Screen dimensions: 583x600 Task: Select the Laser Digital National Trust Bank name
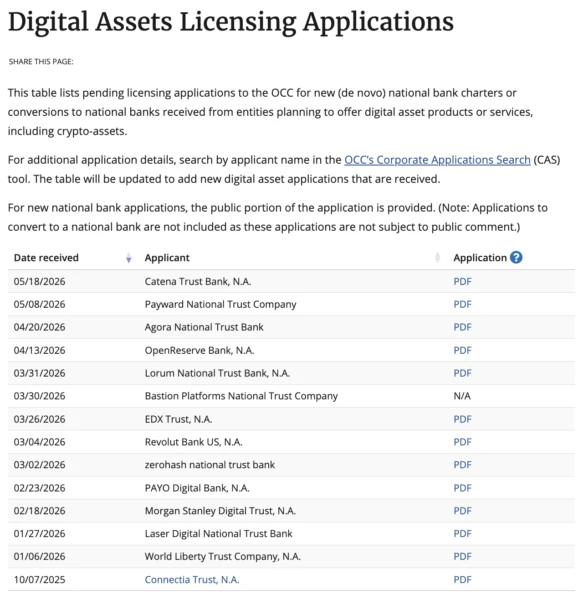(218, 534)
